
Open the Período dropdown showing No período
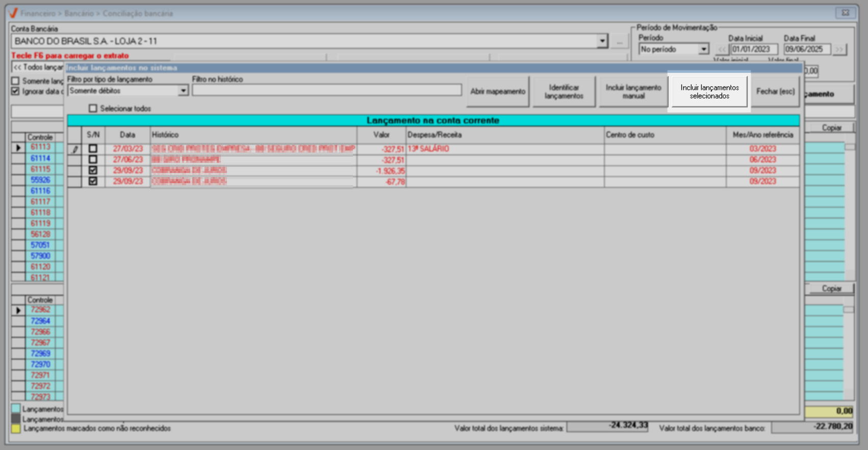[x=704, y=49]
